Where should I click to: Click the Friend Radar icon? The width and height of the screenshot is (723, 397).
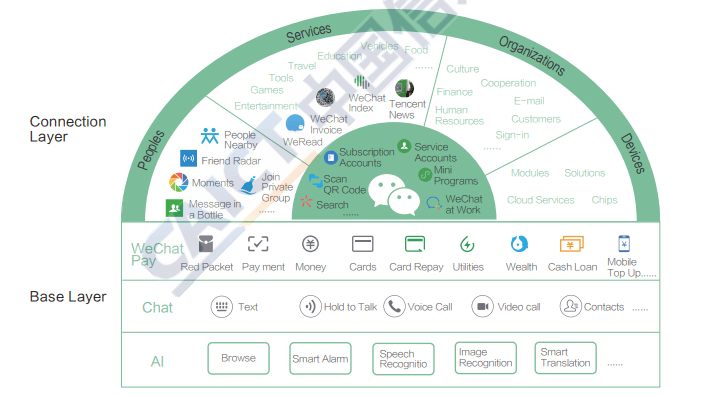pyautogui.click(x=188, y=159)
